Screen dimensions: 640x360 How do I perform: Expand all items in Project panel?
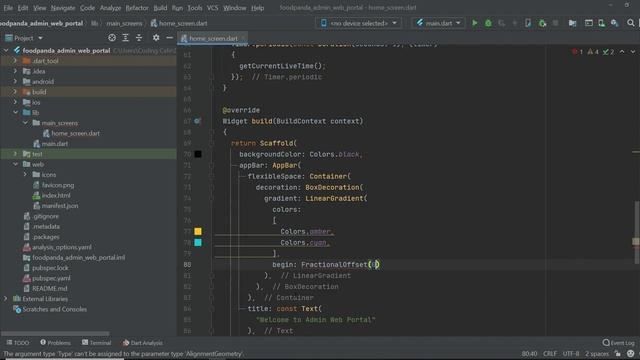pyautogui.click(x=125, y=38)
